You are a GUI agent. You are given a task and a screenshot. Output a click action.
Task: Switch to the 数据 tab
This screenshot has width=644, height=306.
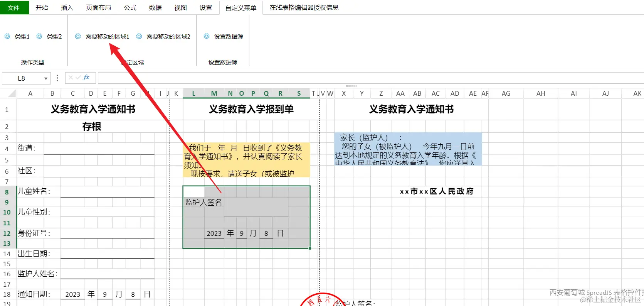pyautogui.click(x=155, y=7)
